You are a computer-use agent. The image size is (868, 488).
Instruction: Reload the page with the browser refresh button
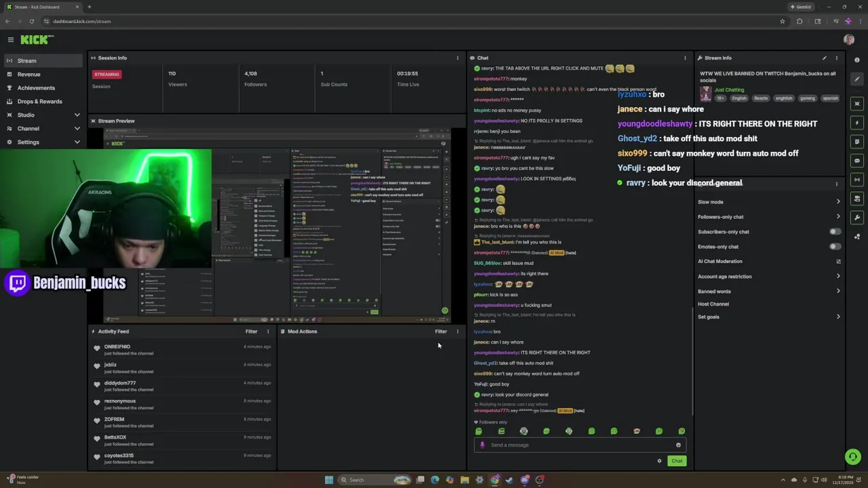pos(31,21)
